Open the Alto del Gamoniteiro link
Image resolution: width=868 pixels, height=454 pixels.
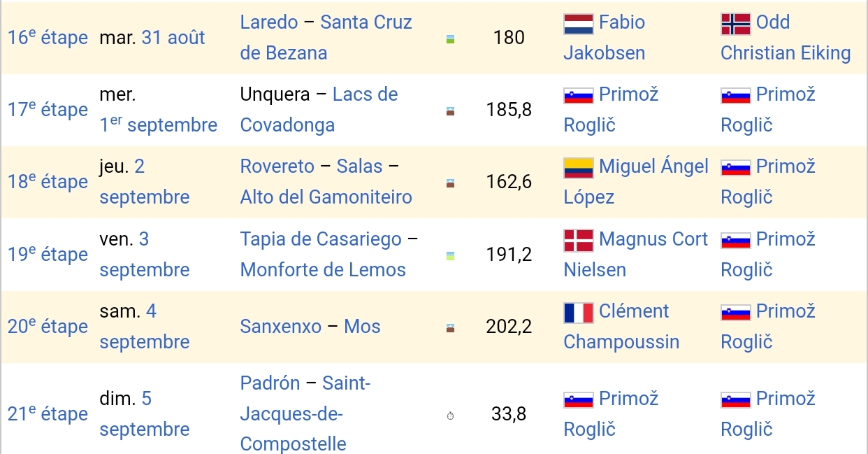[326, 197]
